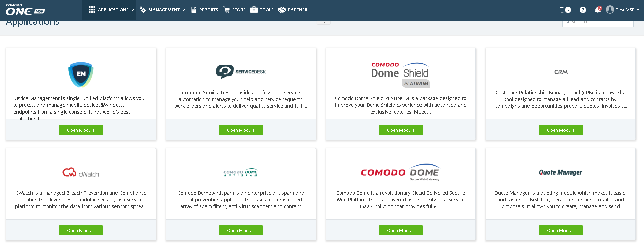Click the Search input field
The height and width of the screenshot is (249, 644).
point(598,22)
